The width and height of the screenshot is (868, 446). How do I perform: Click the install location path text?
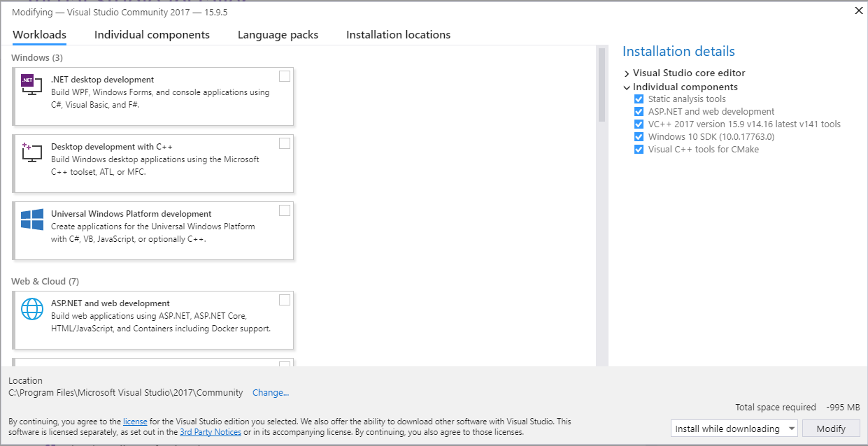(x=126, y=393)
